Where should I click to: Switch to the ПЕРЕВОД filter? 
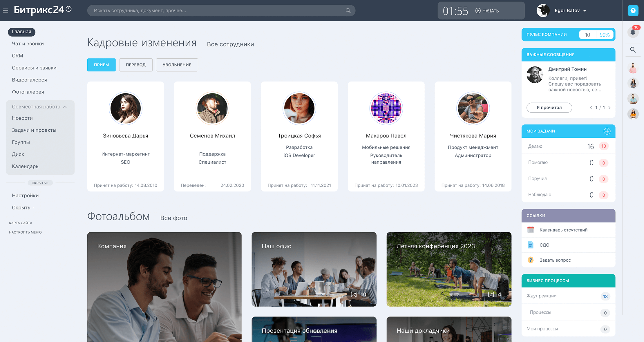135,65
